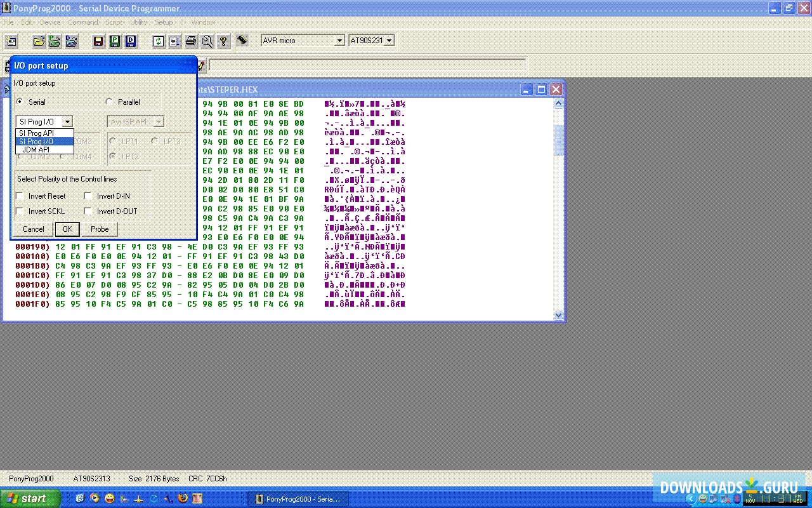Open the AT90S231 device type dropdown

[389, 41]
